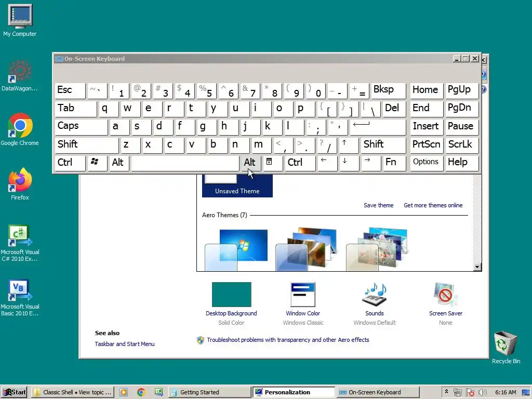Screen dimensions: 532x399
Task: Click Get more themes online link
Action: tap(433, 205)
